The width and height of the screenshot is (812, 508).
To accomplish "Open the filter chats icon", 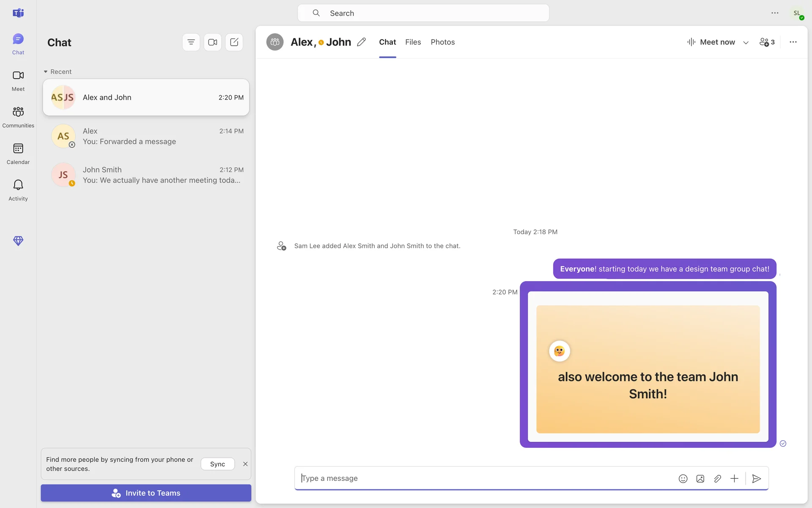I will pos(191,42).
